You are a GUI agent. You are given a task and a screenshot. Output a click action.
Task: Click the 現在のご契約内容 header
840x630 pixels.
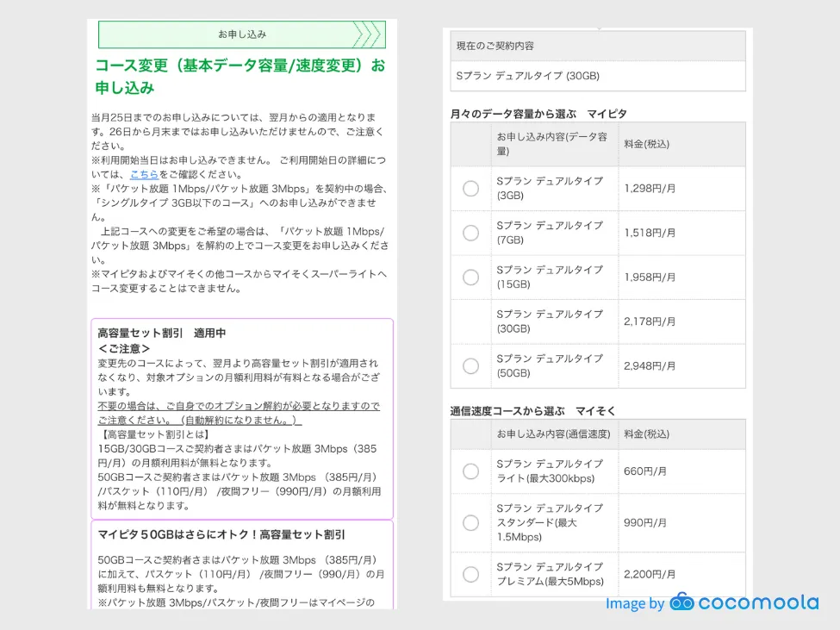(598, 46)
